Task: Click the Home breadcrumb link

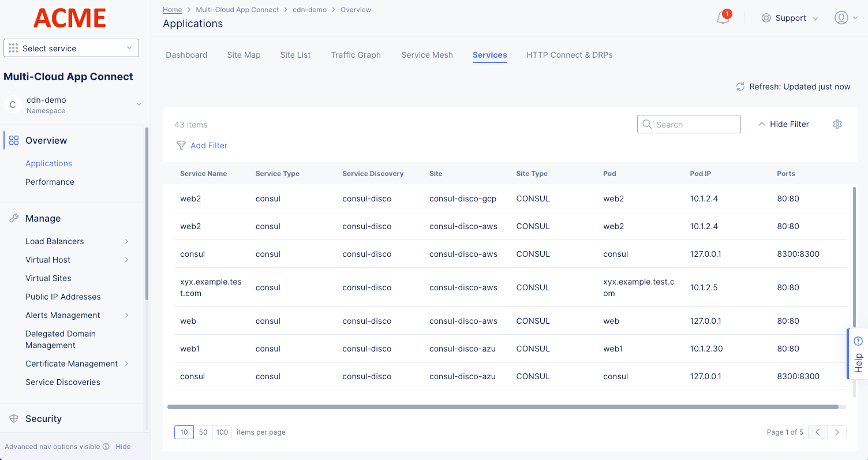Action: [x=172, y=10]
